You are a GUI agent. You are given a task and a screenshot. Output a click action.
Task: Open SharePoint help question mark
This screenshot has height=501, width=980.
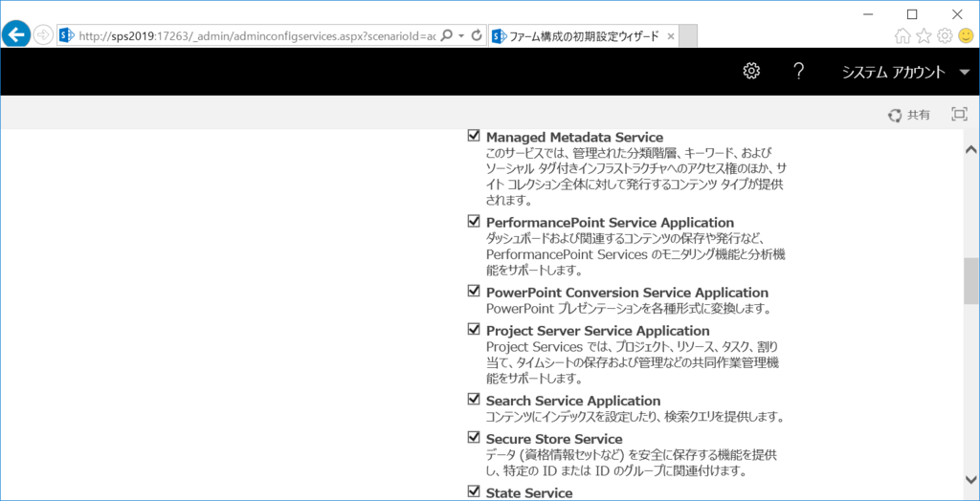tap(797, 71)
